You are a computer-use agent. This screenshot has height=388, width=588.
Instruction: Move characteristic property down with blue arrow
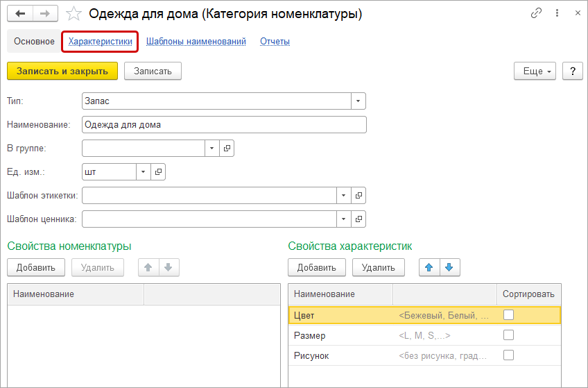tap(449, 267)
